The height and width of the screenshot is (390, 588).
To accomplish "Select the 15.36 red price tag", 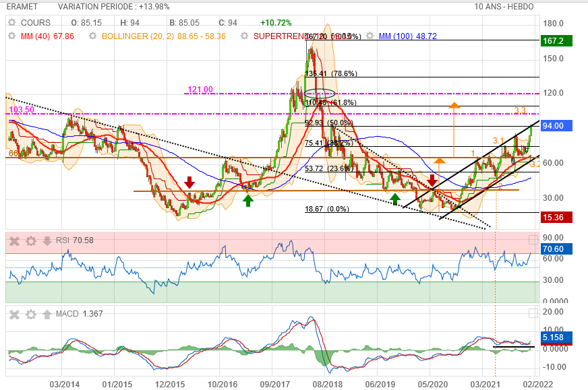I will coord(556,218).
